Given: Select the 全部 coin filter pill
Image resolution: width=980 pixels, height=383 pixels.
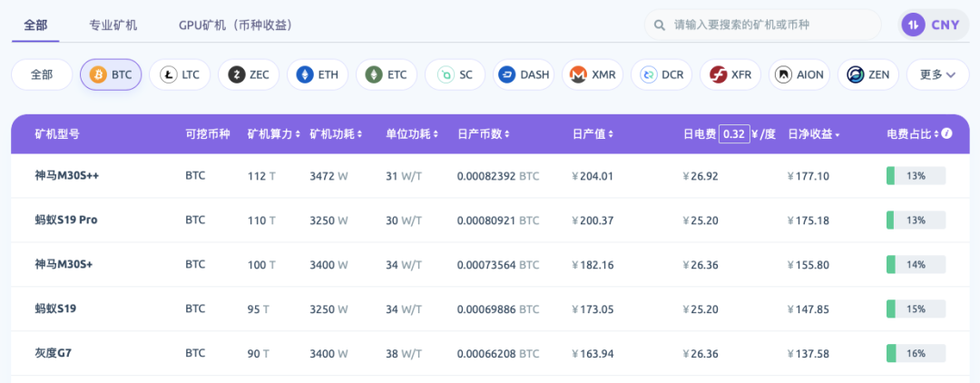Looking at the screenshot, I should pos(42,74).
